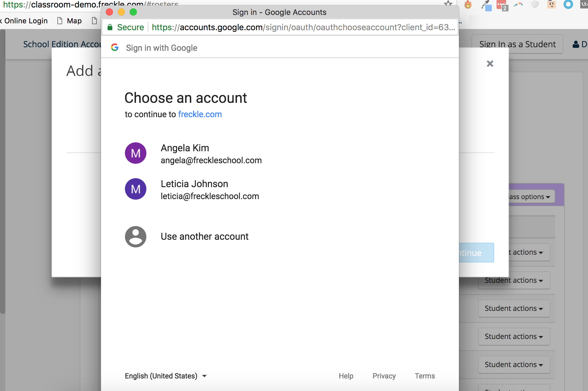
Task: Open the freckle.com link
Action: [x=200, y=114]
